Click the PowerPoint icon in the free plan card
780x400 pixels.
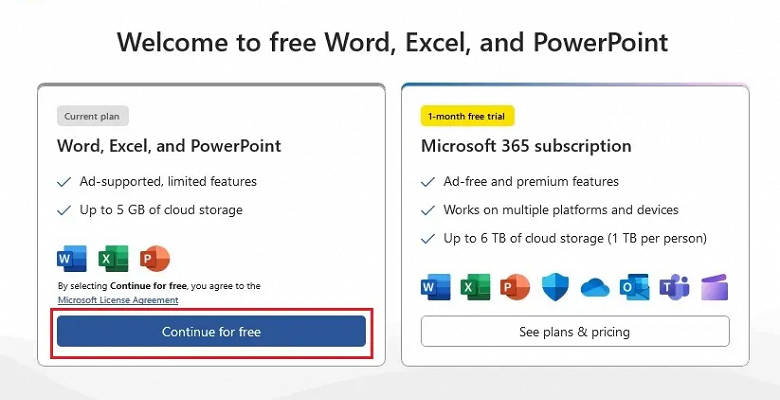(x=155, y=258)
